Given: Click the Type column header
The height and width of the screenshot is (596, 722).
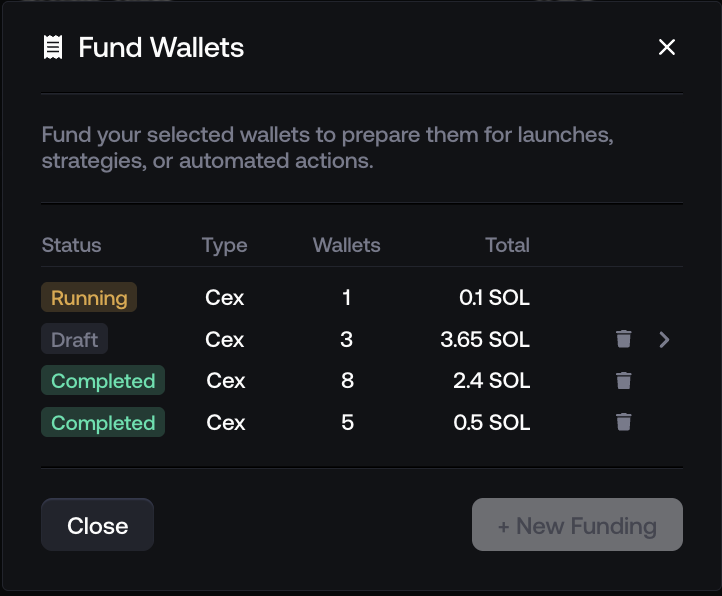Looking at the screenshot, I should tap(224, 245).
